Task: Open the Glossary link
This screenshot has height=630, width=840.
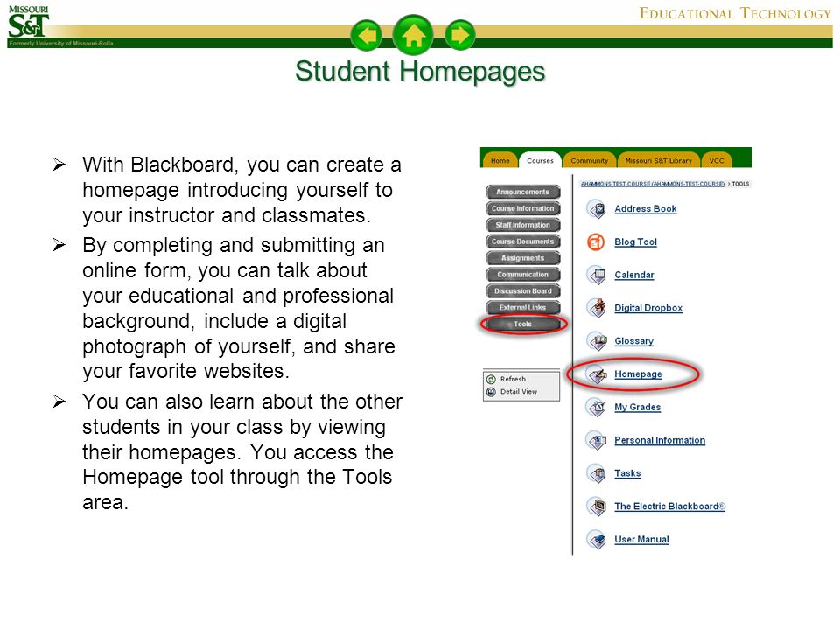Action: click(x=633, y=341)
